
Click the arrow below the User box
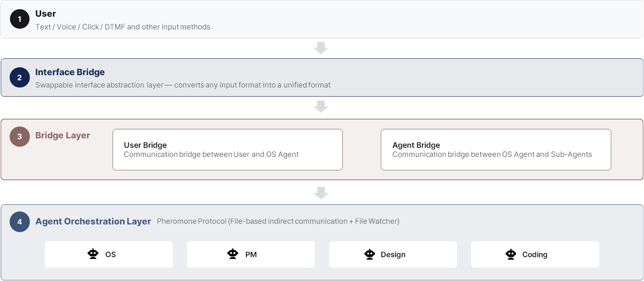321,48
